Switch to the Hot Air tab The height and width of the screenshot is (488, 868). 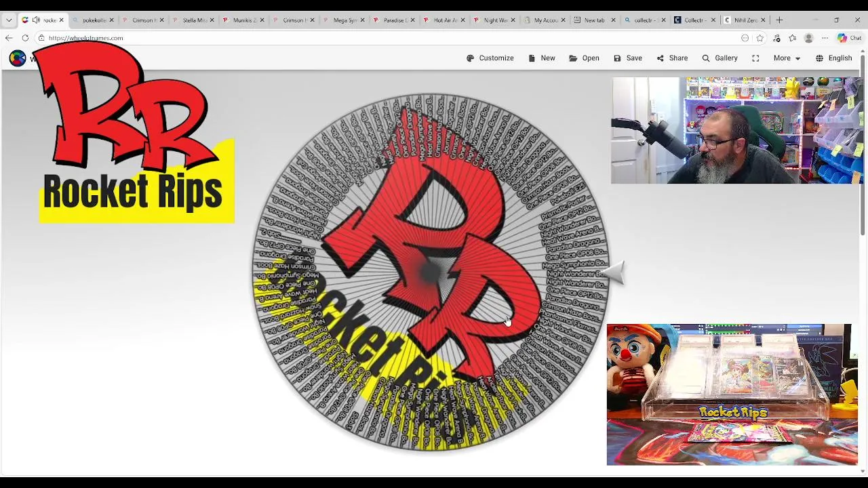(x=444, y=20)
